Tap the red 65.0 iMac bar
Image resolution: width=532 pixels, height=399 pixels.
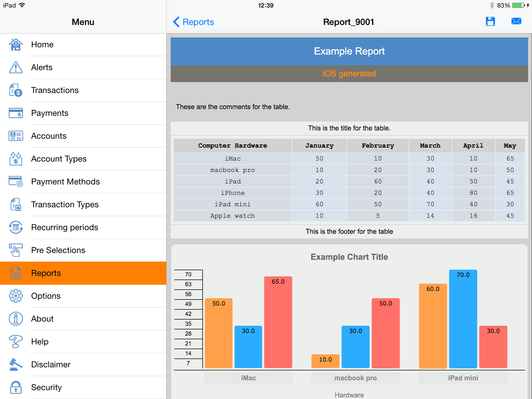(x=278, y=322)
